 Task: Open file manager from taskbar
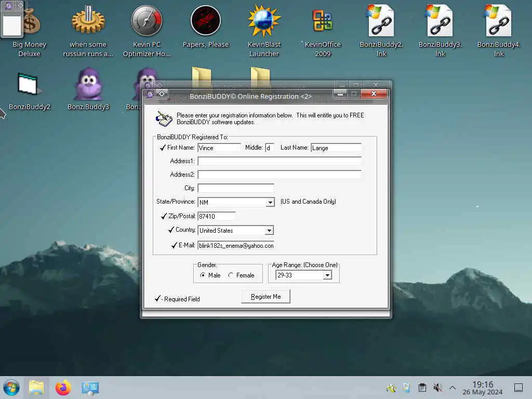point(36,388)
